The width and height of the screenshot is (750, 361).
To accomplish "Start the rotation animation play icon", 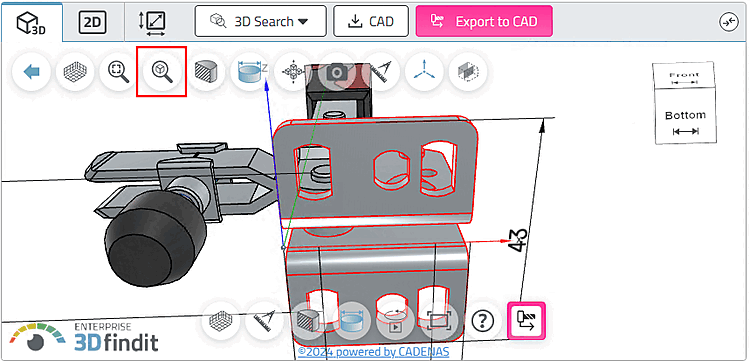I will pyautogui.click(x=395, y=321).
